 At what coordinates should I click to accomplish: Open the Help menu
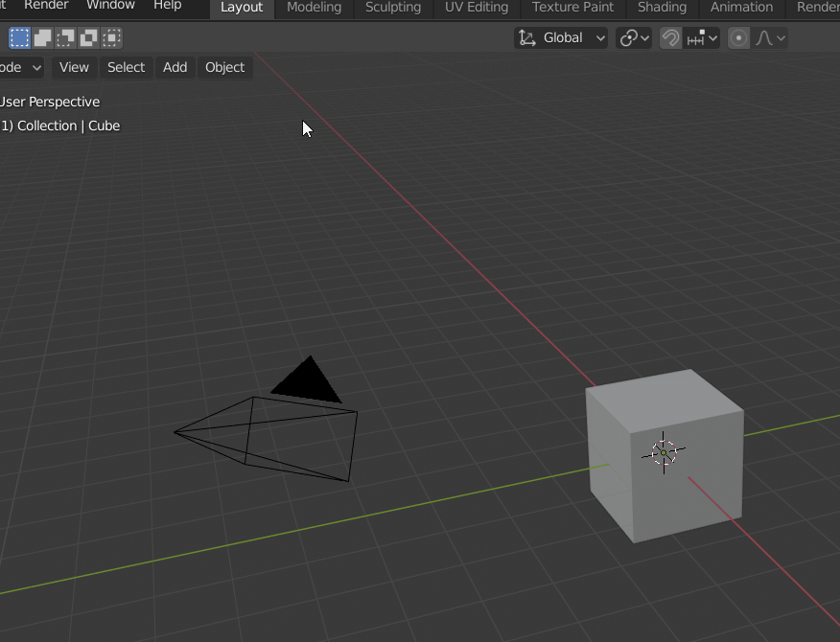[167, 6]
